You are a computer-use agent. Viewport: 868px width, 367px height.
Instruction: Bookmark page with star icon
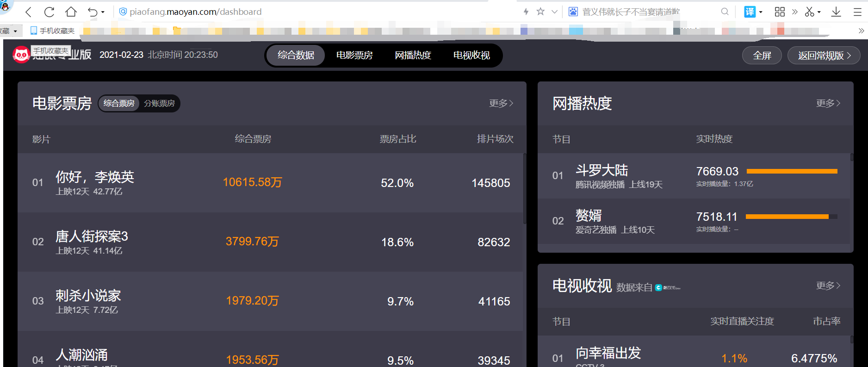click(x=540, y=12)
